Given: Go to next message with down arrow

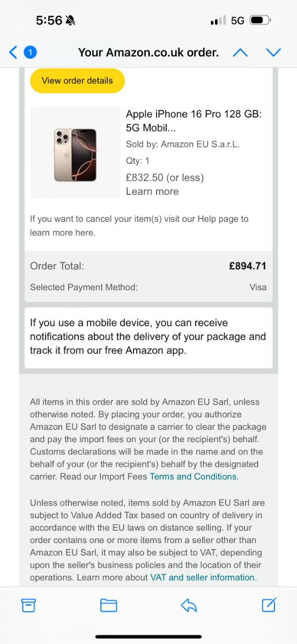Looking at the screenshot, I should pos(273,52).
